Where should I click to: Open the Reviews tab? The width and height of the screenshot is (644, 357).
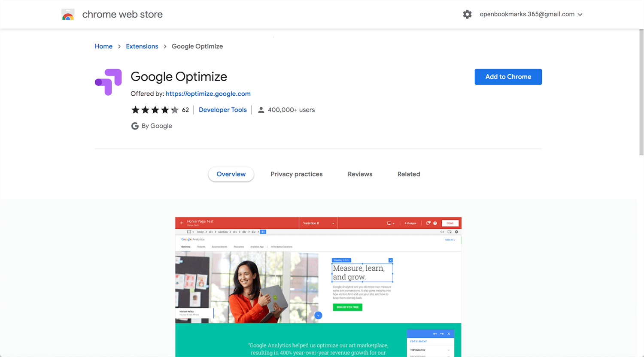(x=360, y=174)
